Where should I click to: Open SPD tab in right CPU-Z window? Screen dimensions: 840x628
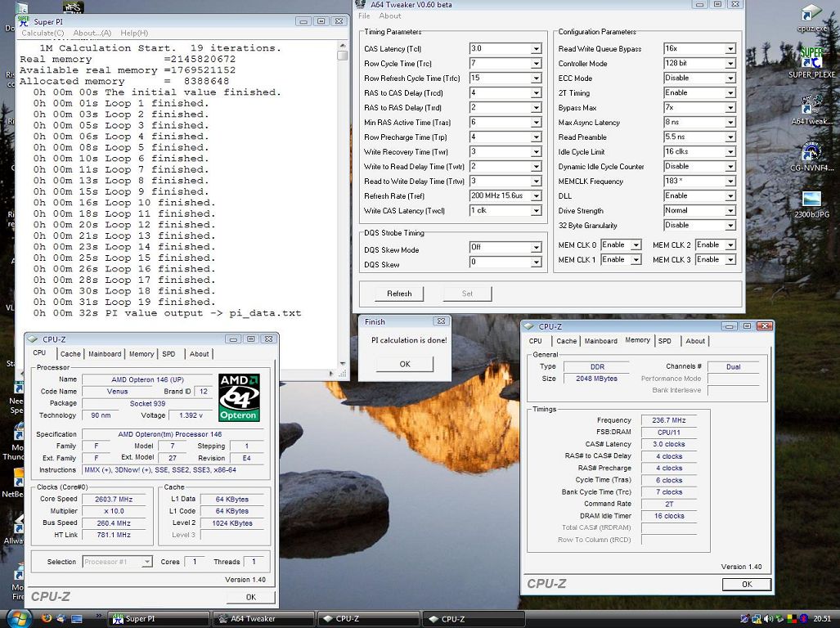coord(665,341)
